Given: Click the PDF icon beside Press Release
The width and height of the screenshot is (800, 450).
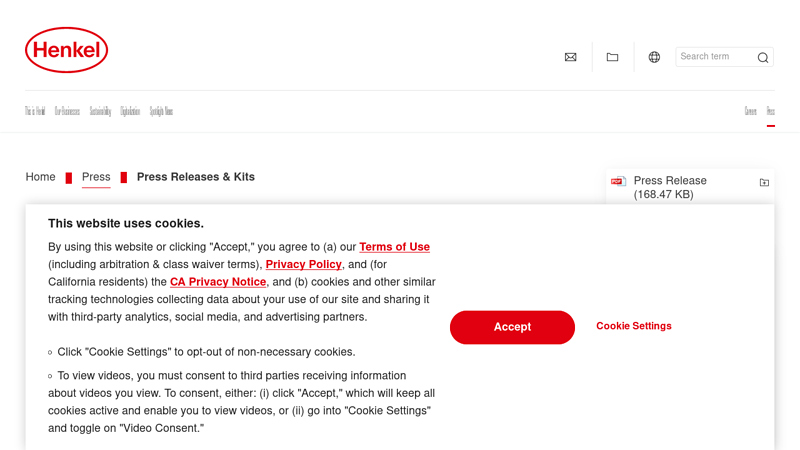Looking at the screenshot, I should pyautogui.click(x=619, y=182).
